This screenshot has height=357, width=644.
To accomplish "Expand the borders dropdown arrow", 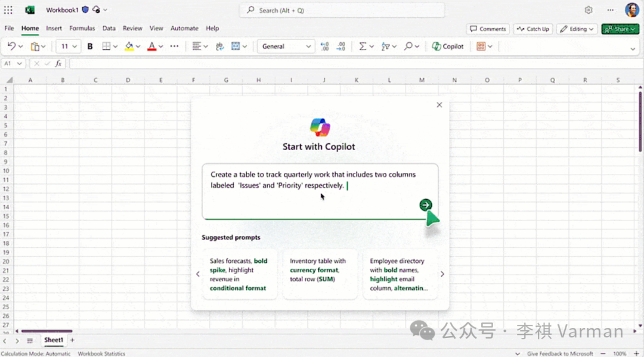I will point(116,46).
